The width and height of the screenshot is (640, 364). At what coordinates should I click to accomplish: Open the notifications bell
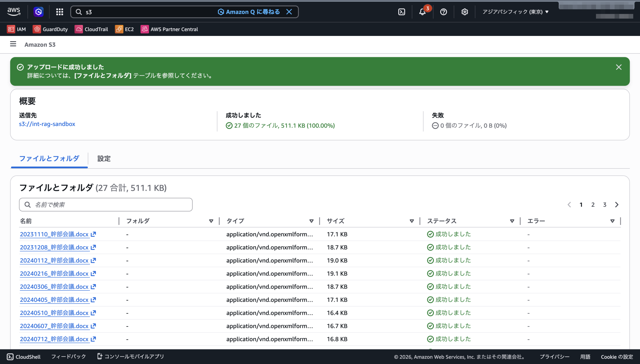click(x=422, y=12)
